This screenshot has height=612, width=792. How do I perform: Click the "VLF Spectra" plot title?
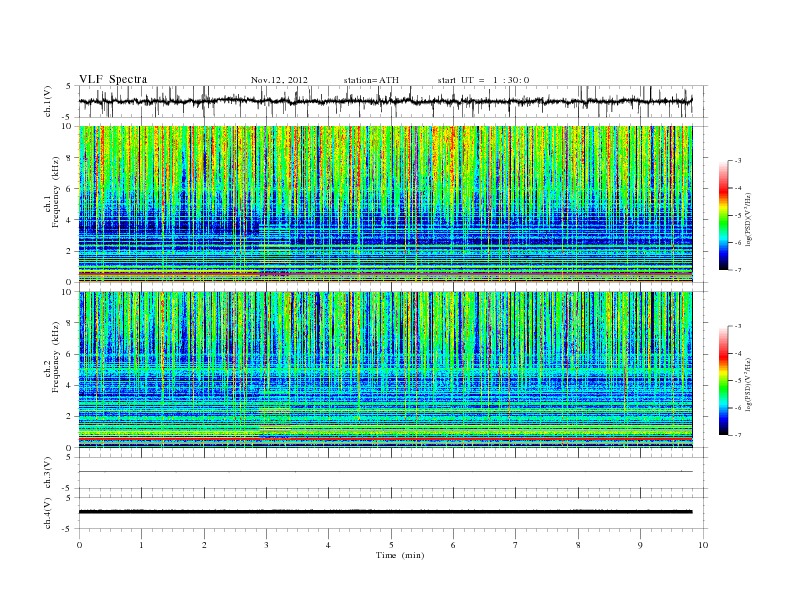pyautogui.click(x=113, y=79)
